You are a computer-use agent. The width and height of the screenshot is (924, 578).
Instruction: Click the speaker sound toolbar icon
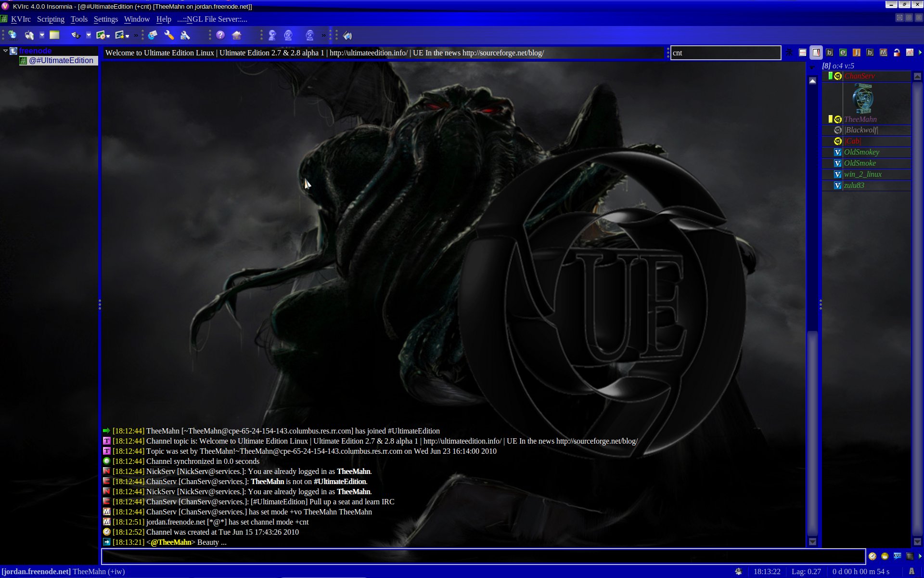click(347, 35)
